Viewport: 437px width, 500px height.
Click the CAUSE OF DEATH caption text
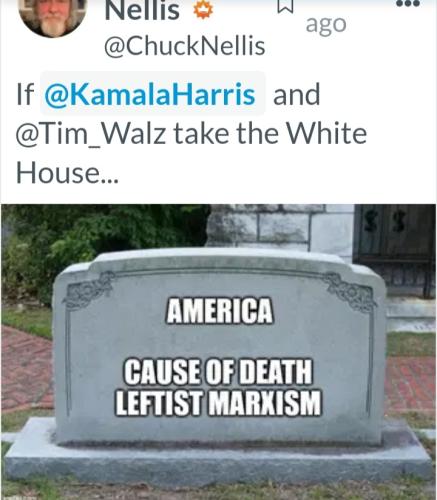pyautogui.click(x=218, y=371)
